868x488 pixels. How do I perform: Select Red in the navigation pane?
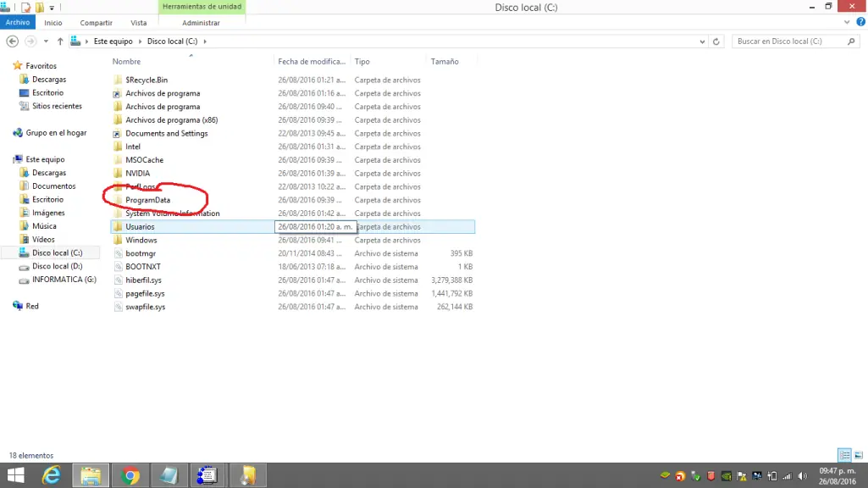32,306
